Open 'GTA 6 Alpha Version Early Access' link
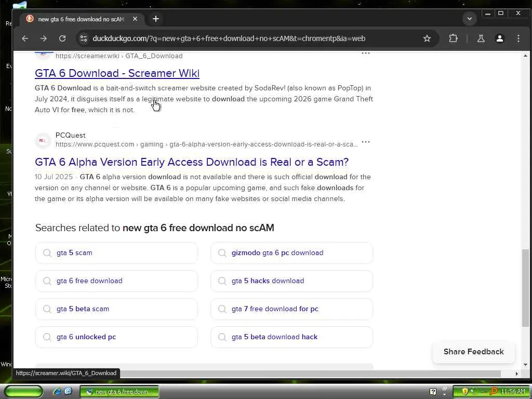The width and height of the screenshot is (532, 399). point(192,162)
